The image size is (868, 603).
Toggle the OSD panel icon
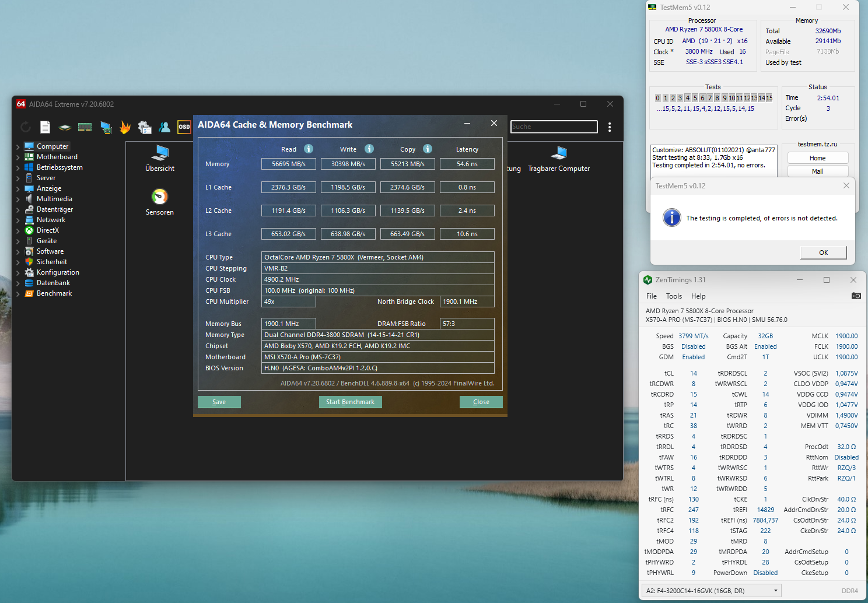tap(184, 127)
